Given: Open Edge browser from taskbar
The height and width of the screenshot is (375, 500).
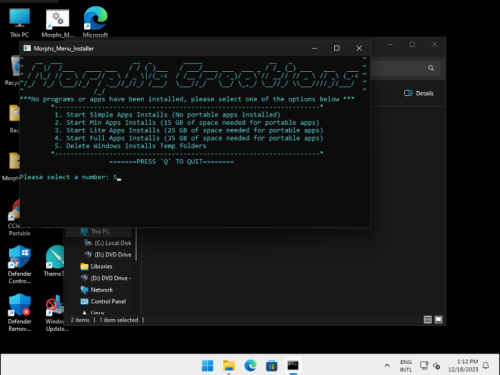Looking at the screenshot, I should click(x=250, y=366).
